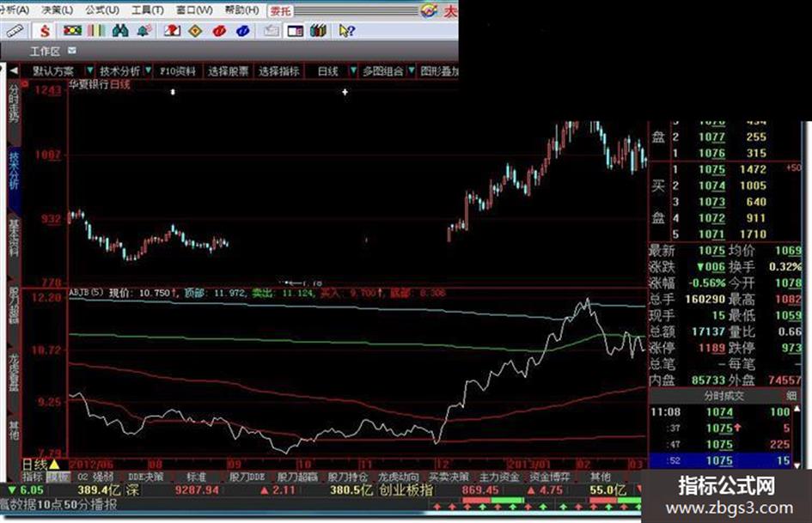Switch to 模板 bottom tab
This screenshot has height=523, width=812.
[x=58, y=477]
